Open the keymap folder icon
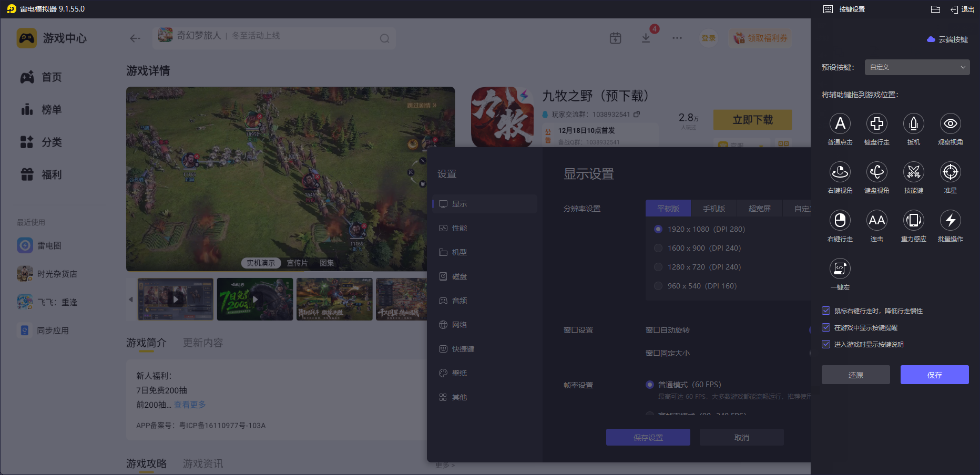Screen dimensions: 980x475 click(x=935, y=9)
